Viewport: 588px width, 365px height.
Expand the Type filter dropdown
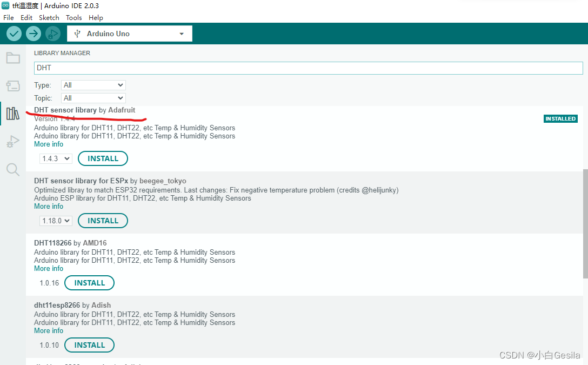point(93,85)
